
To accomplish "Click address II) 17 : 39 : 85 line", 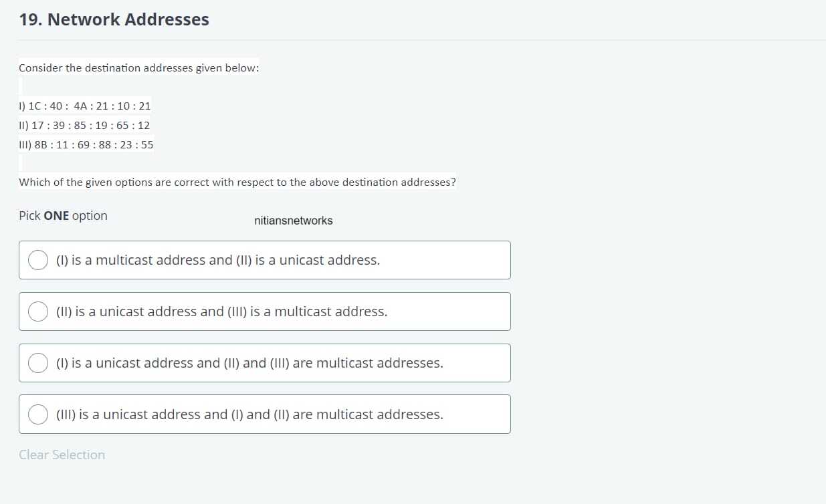I will click(84, 125).
